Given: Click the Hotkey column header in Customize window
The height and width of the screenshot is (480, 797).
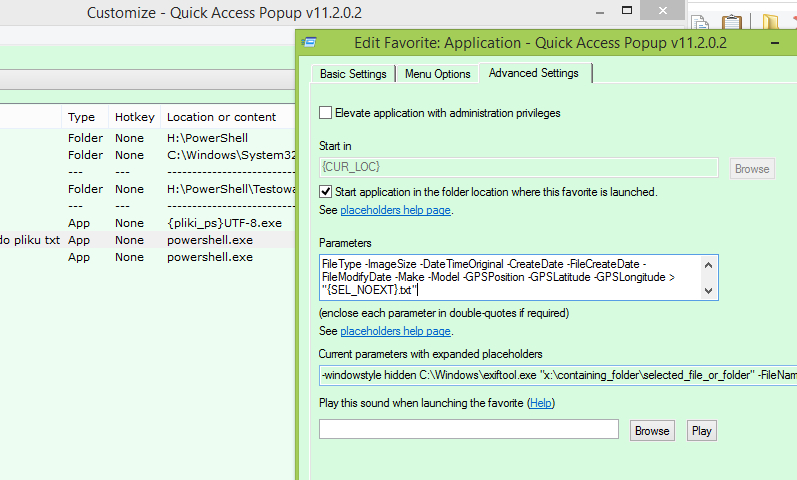Looking at the screenshot, I should (x=135, y=117).
